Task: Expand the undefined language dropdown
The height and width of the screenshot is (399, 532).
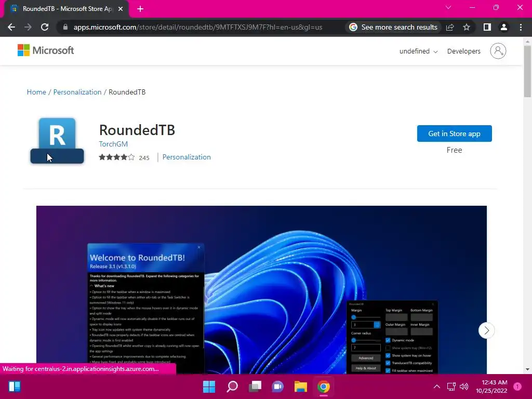Action: tap(418, 51)
